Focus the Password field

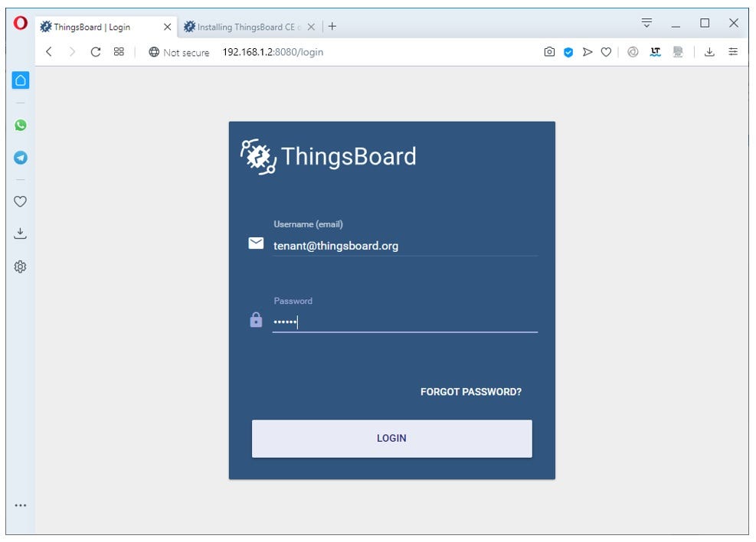[405, 322]
